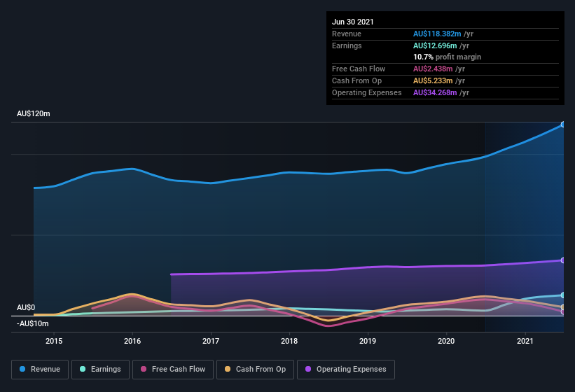The width and height of the screenshot is (575, 392).
Task: Click the Revenue label in the tooltip
Action: point(347,34)
